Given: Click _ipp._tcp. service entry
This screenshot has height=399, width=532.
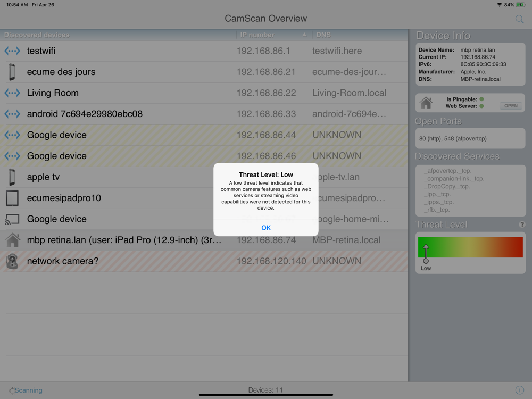Looking at the screenshot, I should 437,194.
